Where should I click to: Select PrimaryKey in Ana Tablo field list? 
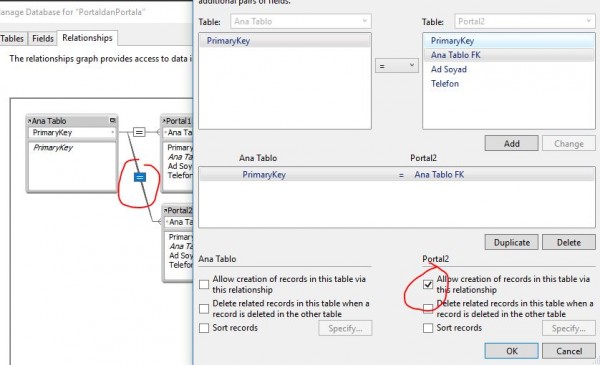pos(285,41)
